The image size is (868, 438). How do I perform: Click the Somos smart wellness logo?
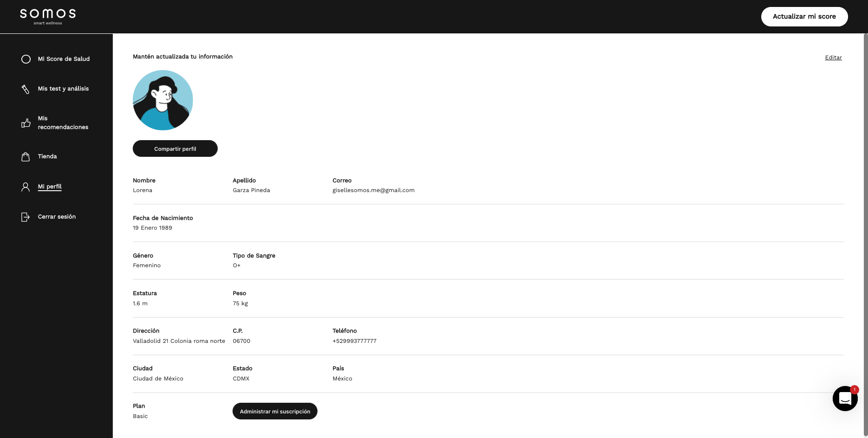(x=48, y=16)
